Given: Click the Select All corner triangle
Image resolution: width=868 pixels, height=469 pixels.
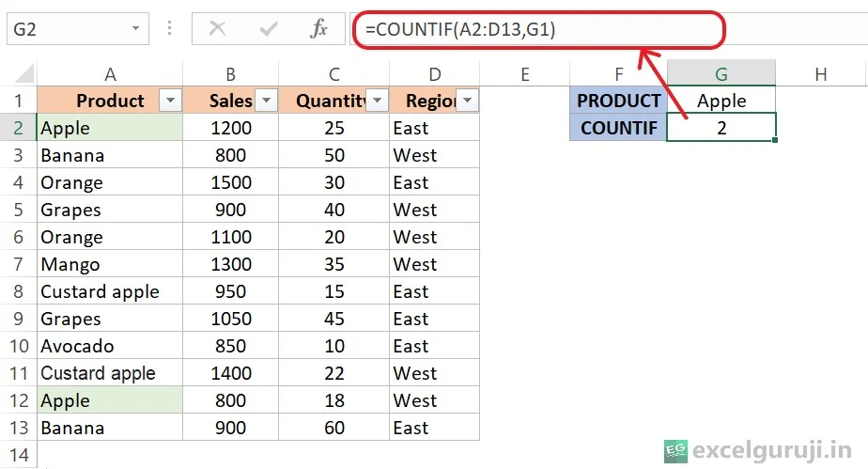Looking at the screenshot, I should tap(24, 73).
